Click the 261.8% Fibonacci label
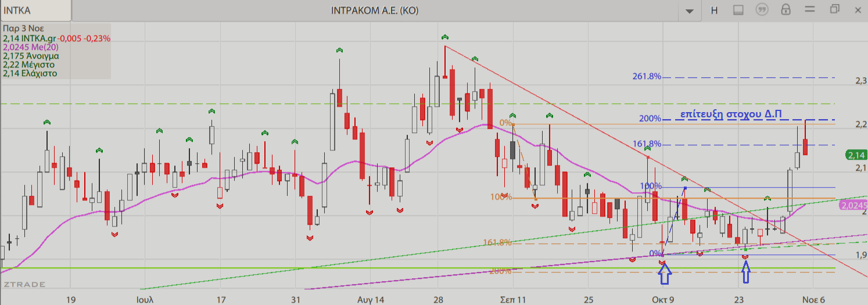868x305 pixels. pyautogui.click(x=647, y=77)
